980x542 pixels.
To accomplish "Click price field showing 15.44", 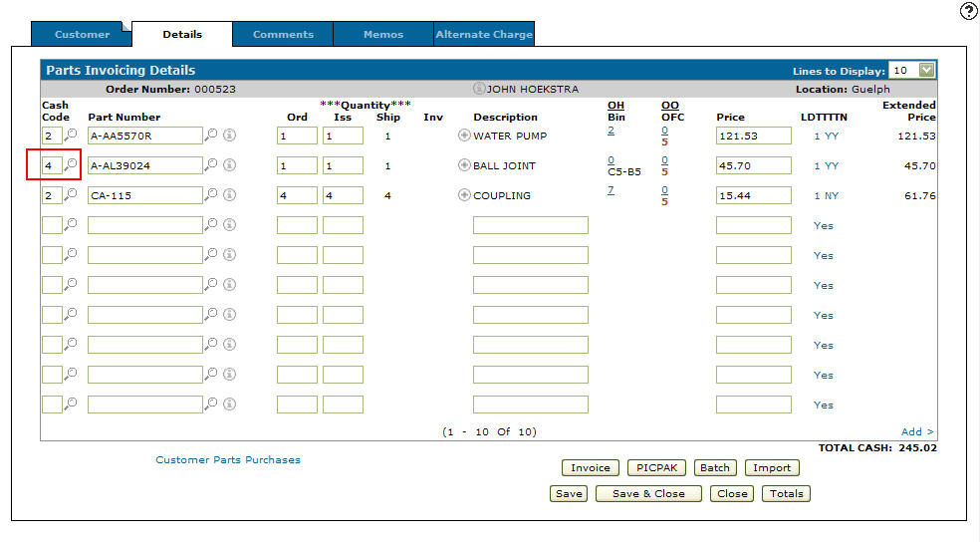I will coord(754,195).
